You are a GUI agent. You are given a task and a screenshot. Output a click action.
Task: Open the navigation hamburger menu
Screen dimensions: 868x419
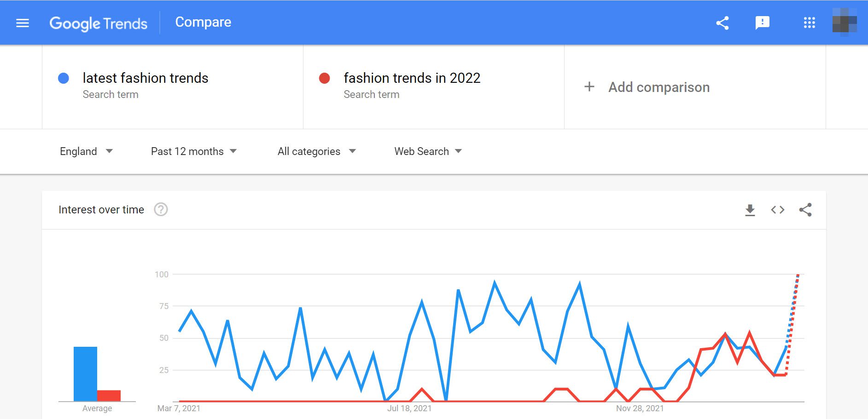(x=22, y=22)
